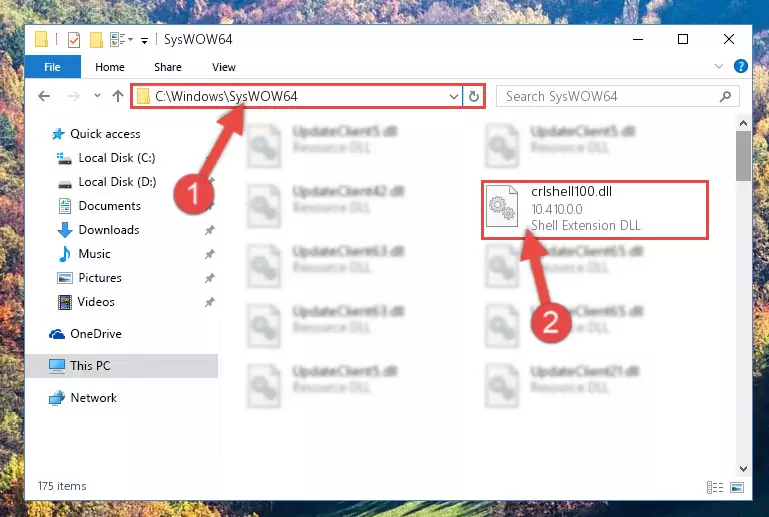Click the Pictures pin icon

click(x=209, y=278)
